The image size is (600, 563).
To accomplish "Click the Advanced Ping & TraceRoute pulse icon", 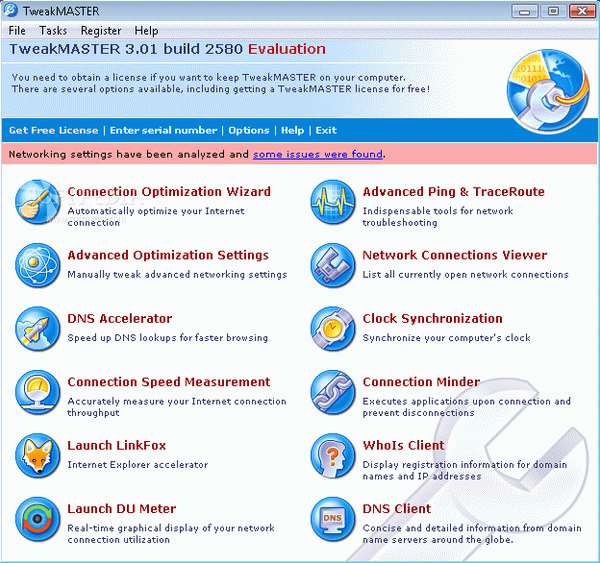I will pos(333,202).
